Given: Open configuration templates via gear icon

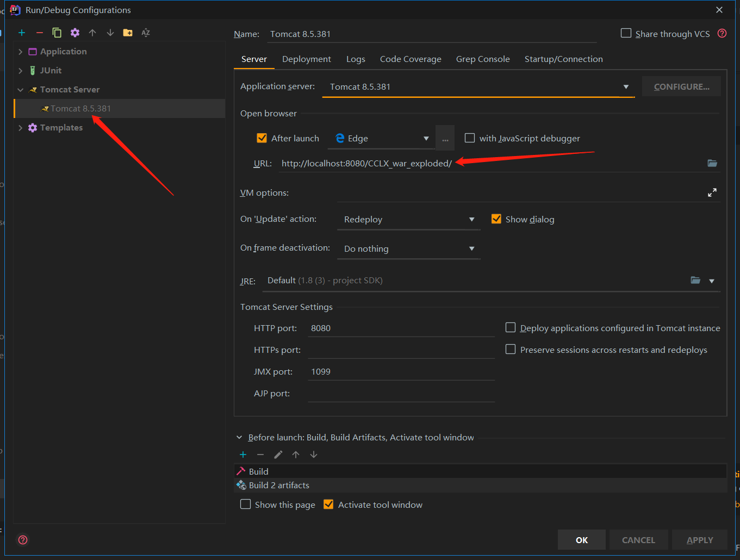Looking at the screenshot, I should (74, 32).
